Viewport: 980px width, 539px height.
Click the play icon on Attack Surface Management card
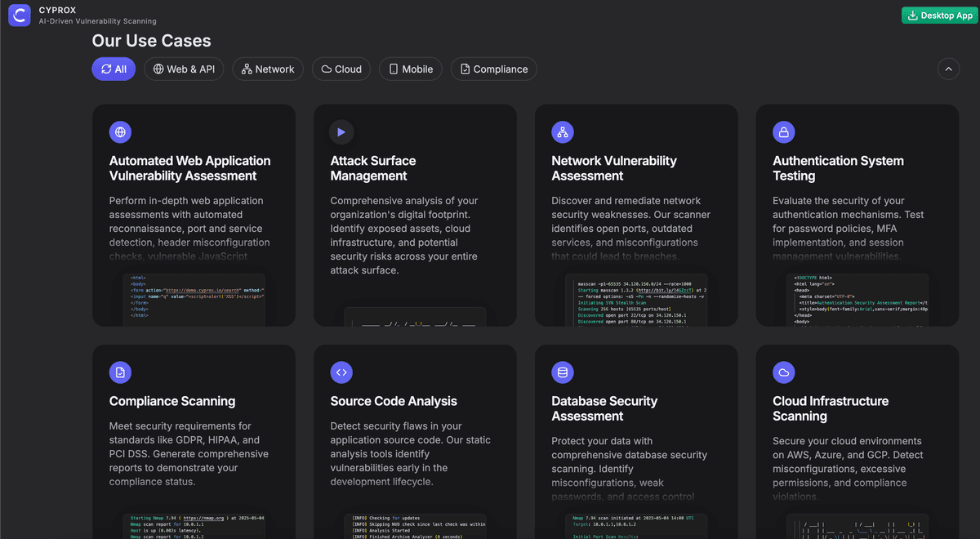coord(341,132)
